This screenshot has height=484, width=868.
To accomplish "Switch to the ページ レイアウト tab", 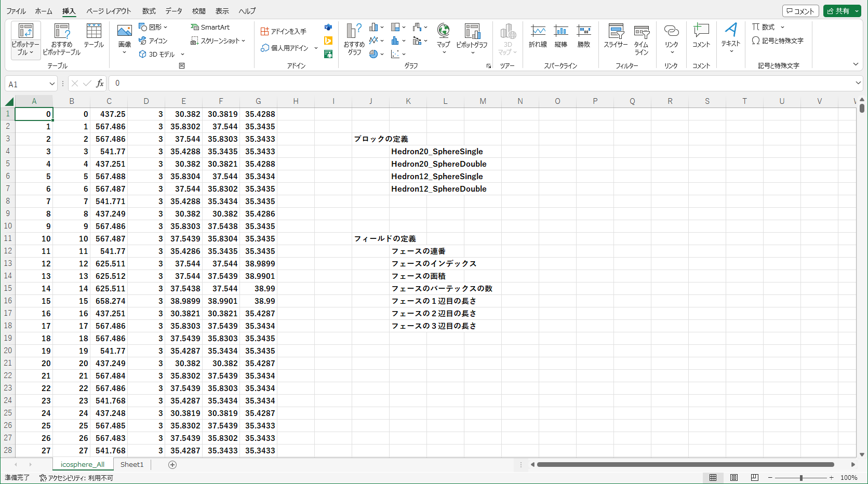I will pyautogui.click(x=109, y=11).
